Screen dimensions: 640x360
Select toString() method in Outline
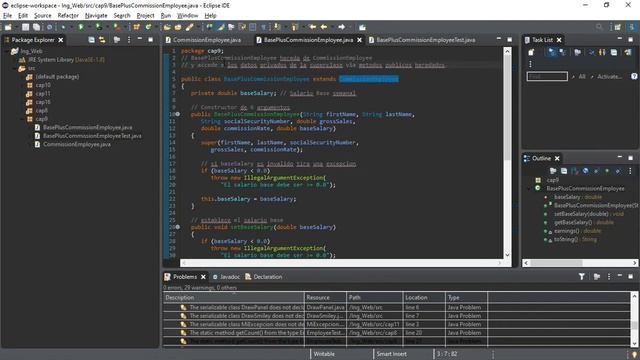571,240
